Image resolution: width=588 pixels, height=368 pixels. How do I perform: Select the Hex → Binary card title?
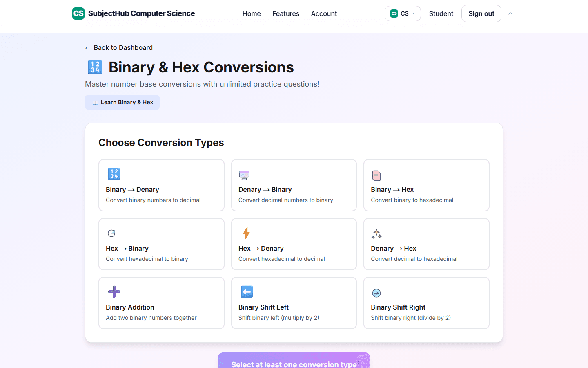coord(127,248)
